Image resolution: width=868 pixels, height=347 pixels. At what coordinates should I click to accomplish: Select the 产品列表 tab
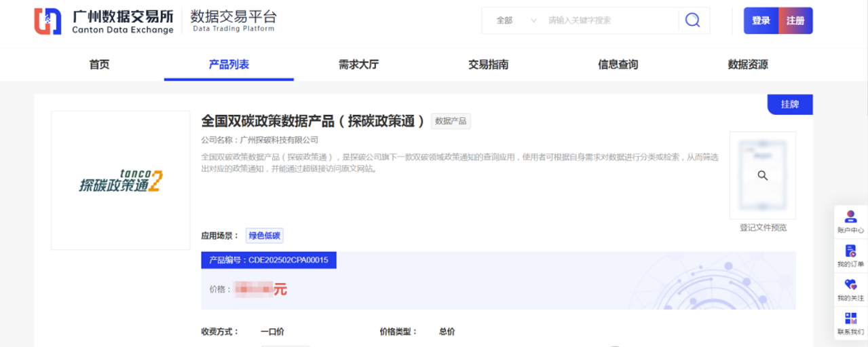coord(229,65)
